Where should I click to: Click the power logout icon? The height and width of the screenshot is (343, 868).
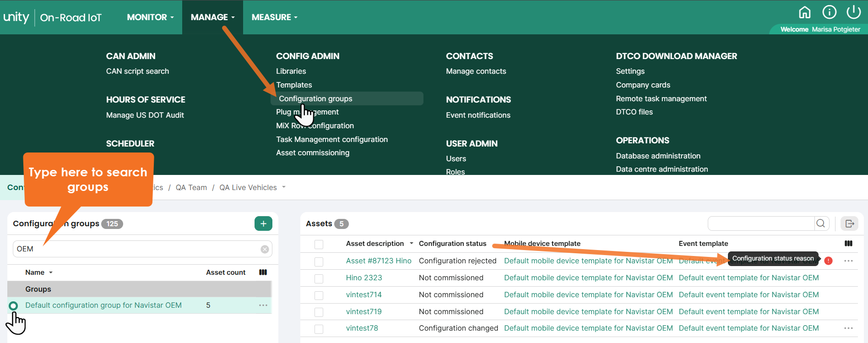tap(854, 12)
